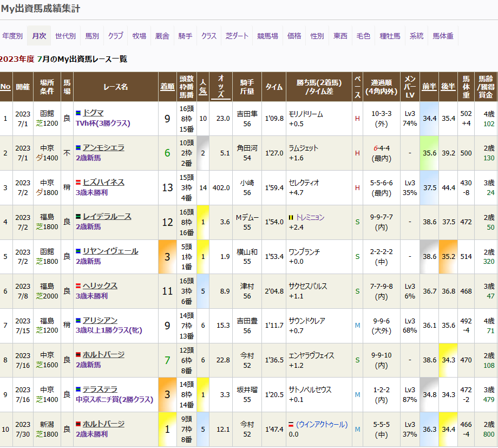Image resolution: width=498 pixels, height=448 pixels.
Task: Open the 東西 tab
Action: 340,36
